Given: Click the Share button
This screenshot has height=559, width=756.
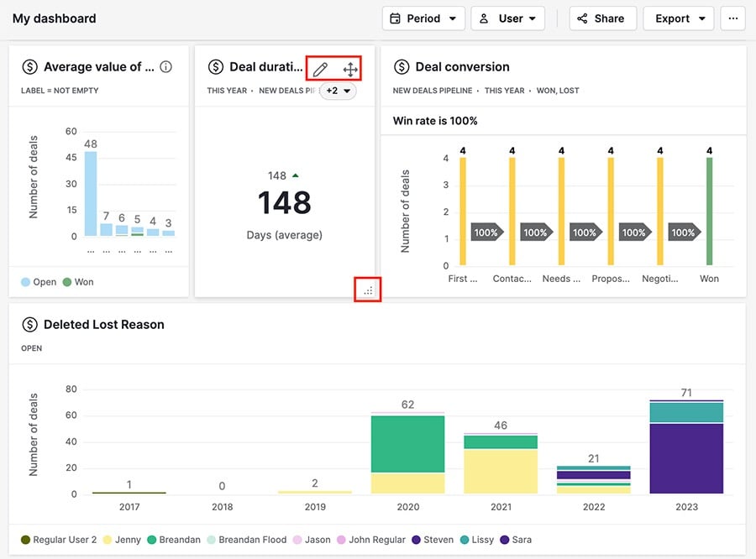Looking at the screenshot, I should point(602,18).
